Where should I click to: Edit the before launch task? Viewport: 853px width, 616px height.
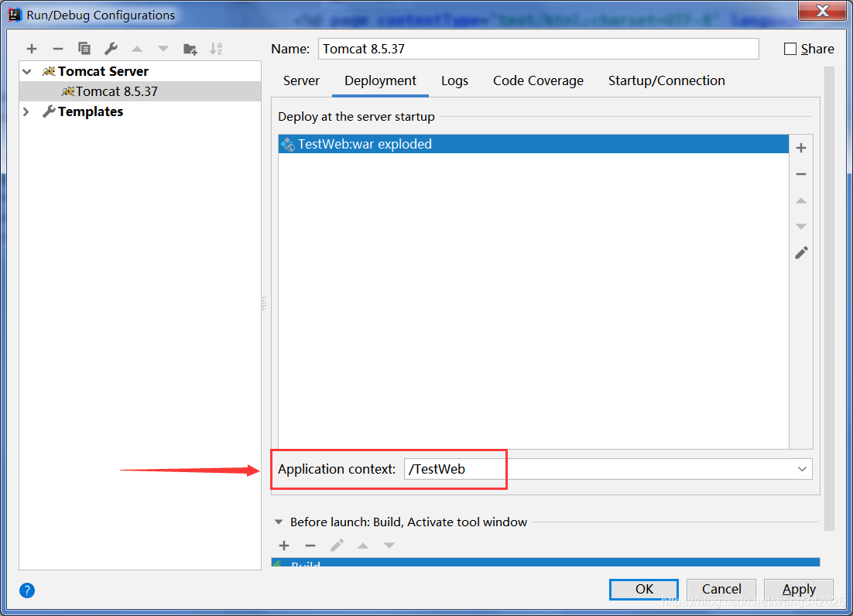pos(337,546)
